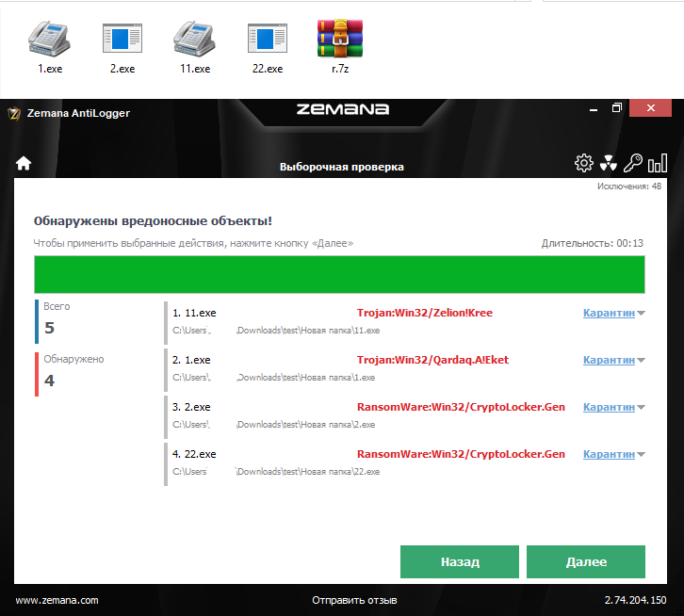Viewport: 684px width, 616px height.
Task: Click Выборочная проверка heading
Action: pyautogui.click(x=342, y=167)
